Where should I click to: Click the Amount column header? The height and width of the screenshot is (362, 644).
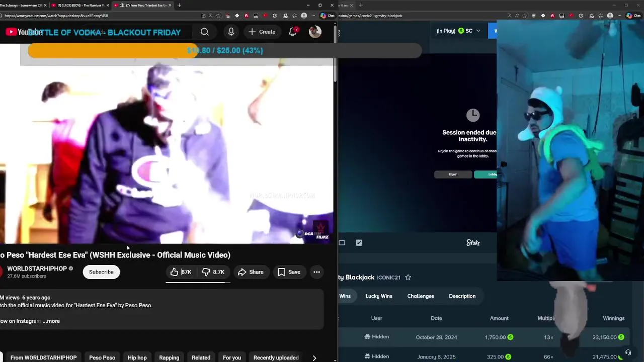(x=499, y=318)
